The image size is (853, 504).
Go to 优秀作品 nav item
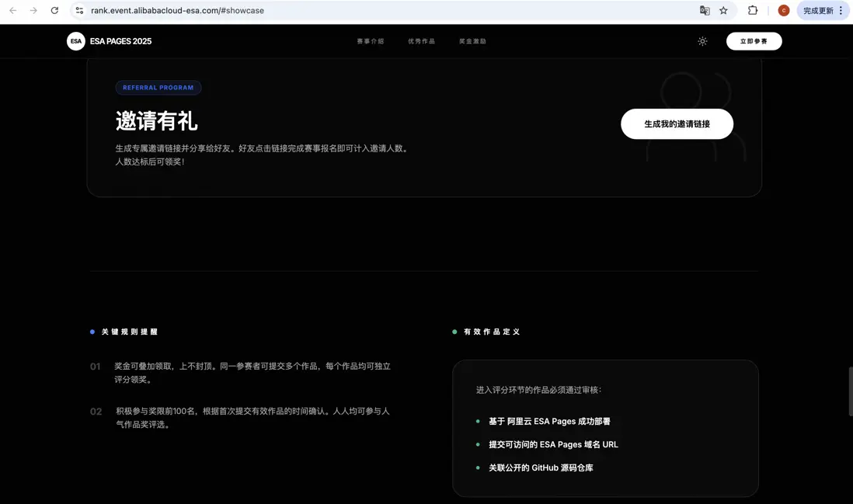(422, 41)
